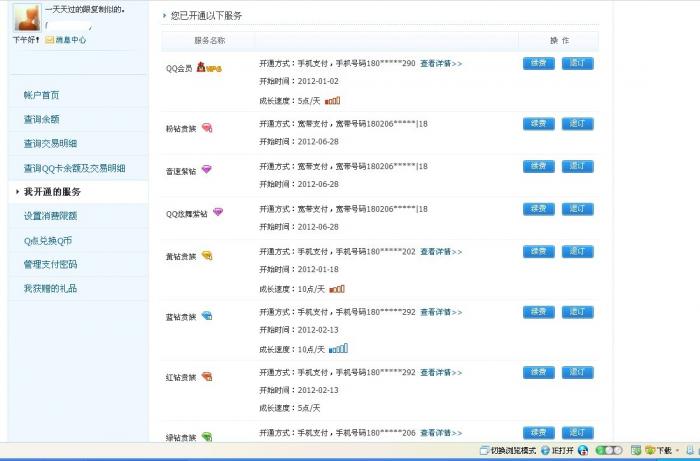
Task: Select 我开通的服务 in the sidebar
Action: pyautogui.click(x=52, y=192)
